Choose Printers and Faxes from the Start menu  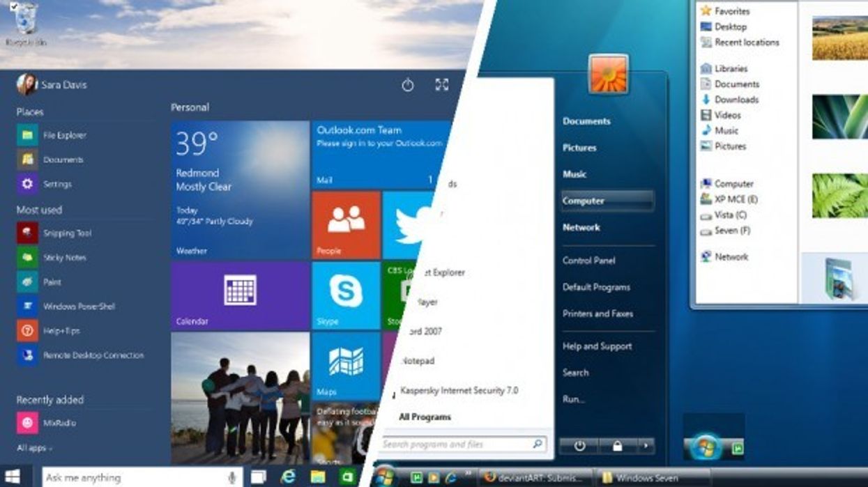(597, 314)
